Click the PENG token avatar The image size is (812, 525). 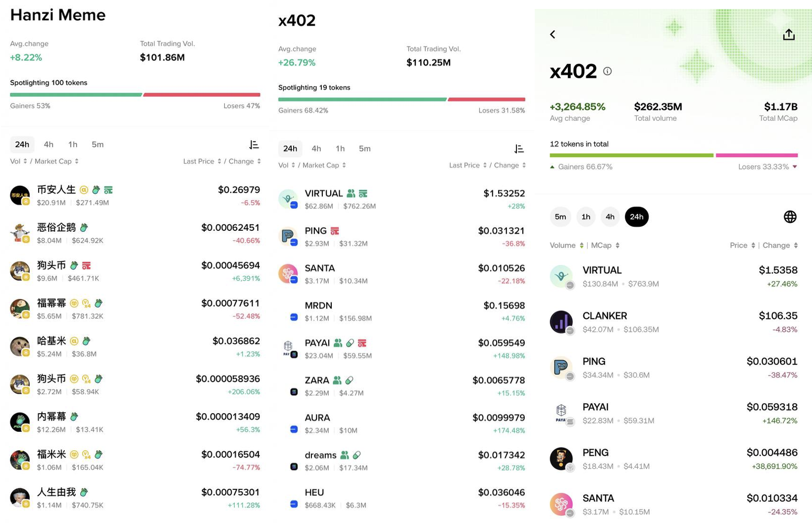coord(561,459)
